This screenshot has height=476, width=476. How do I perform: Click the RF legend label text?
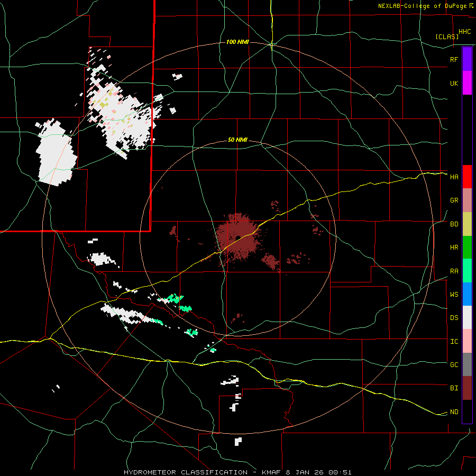click(x=454, y=59)
